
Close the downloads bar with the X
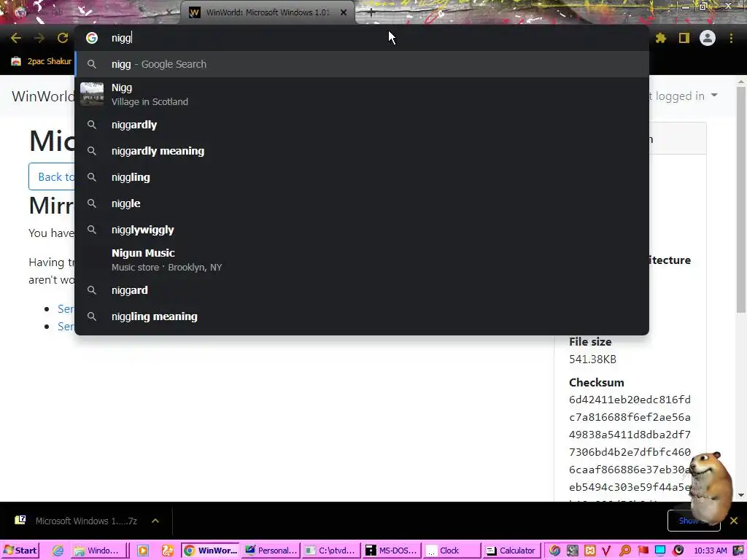click(734, 521)
